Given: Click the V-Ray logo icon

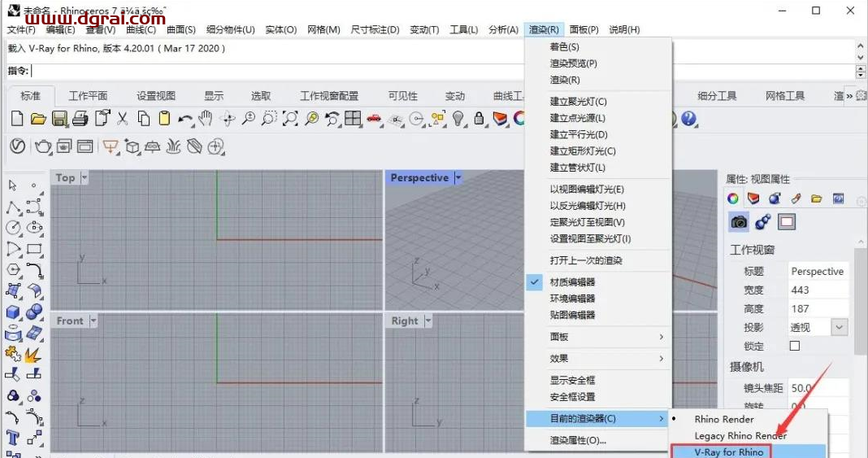Looking at the screenshot, I should [x=18, y=146].
